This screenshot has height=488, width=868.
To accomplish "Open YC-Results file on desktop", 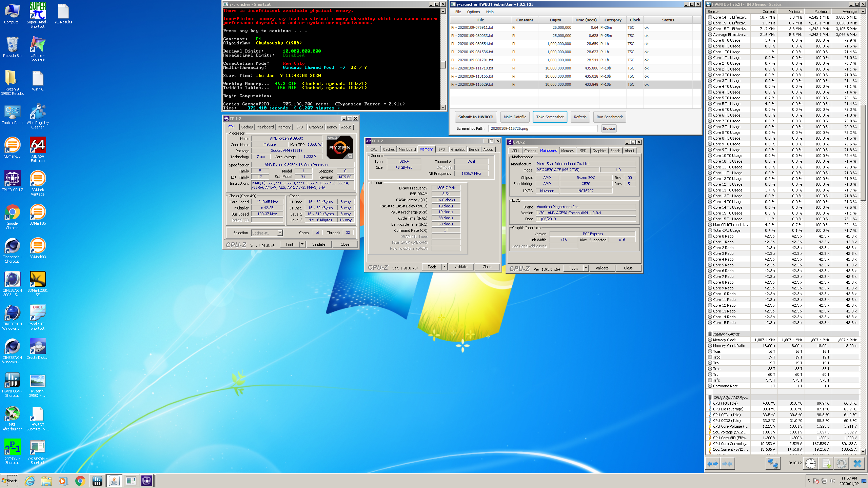I will pos(63,14).
